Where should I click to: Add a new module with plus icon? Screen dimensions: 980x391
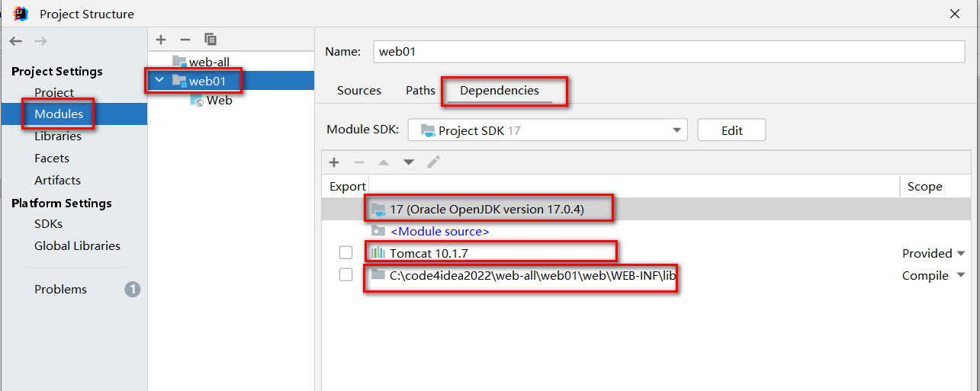[x=160, y=40]
